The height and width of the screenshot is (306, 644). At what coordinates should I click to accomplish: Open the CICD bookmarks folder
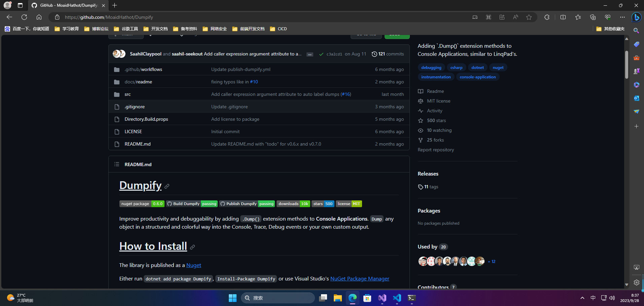coord(279,29)
